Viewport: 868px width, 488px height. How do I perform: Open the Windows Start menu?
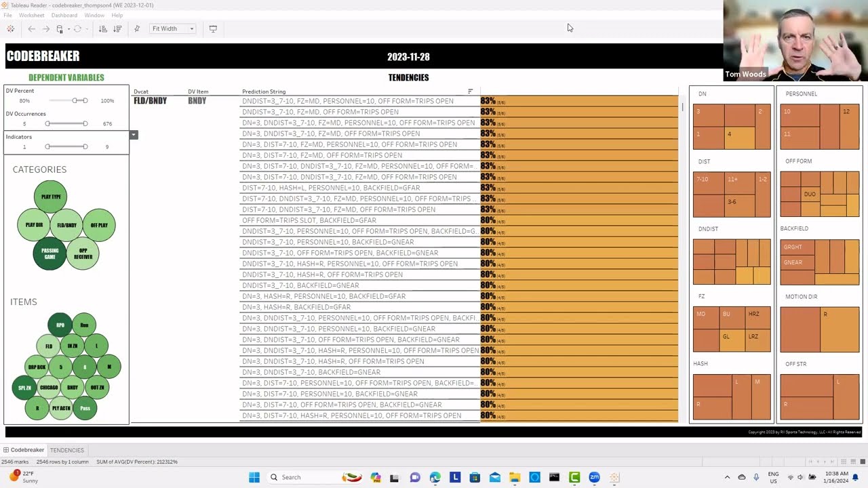(254, 477)
